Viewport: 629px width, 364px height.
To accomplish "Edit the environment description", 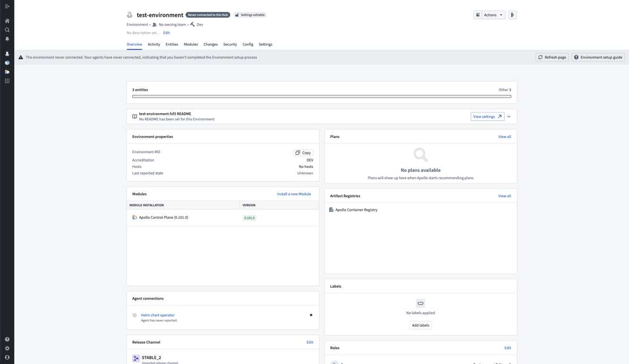I will 166,33.
